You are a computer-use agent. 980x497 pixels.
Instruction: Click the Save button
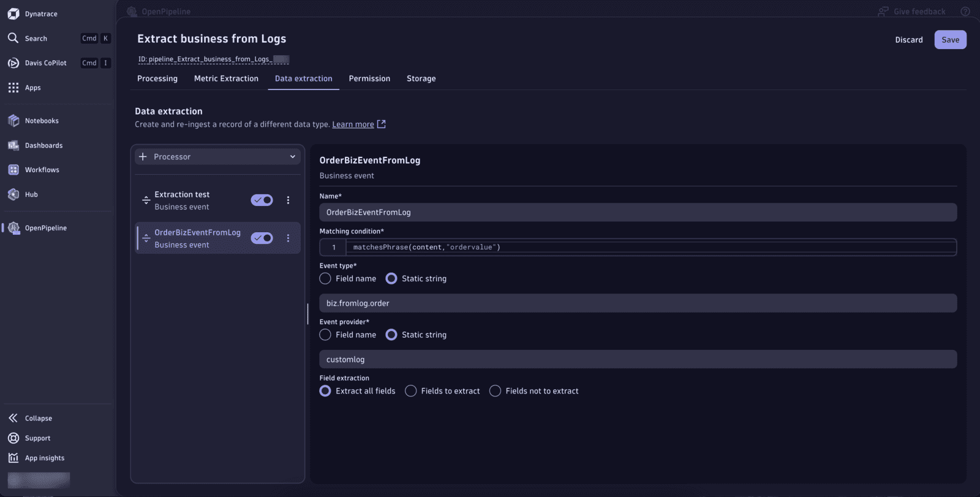point(951,40)
